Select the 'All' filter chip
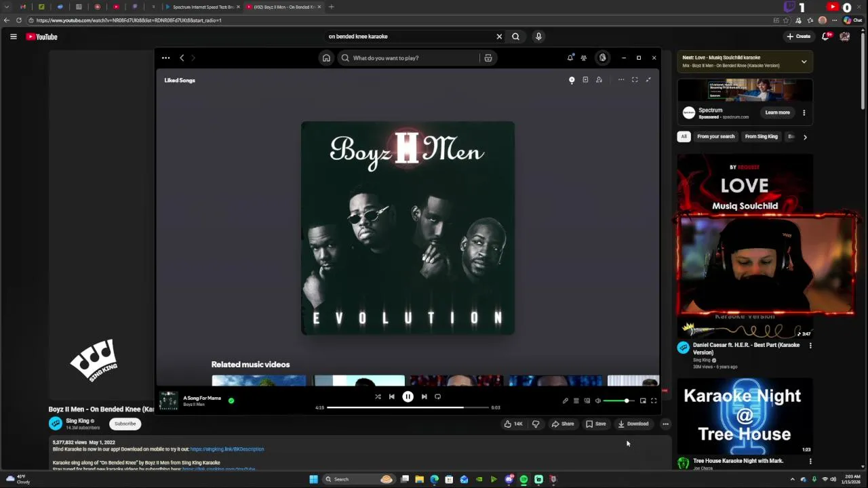This screenshot has width=868, height=488. 684,137
